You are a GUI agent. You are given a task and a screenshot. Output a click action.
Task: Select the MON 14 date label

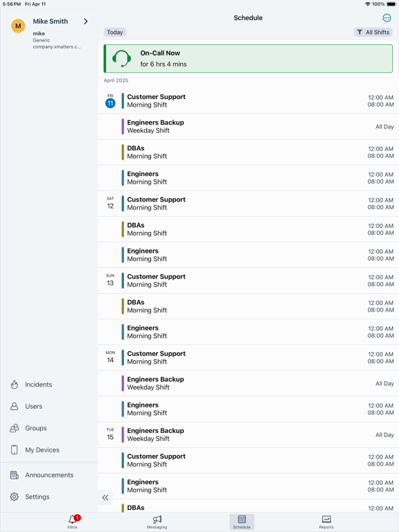(110, 357)
